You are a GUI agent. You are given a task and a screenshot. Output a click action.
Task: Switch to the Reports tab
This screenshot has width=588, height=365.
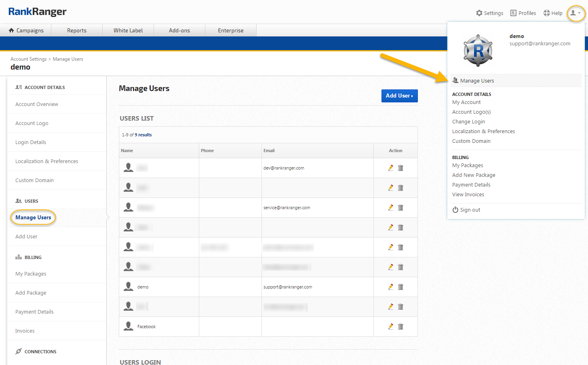pos(77,30)
